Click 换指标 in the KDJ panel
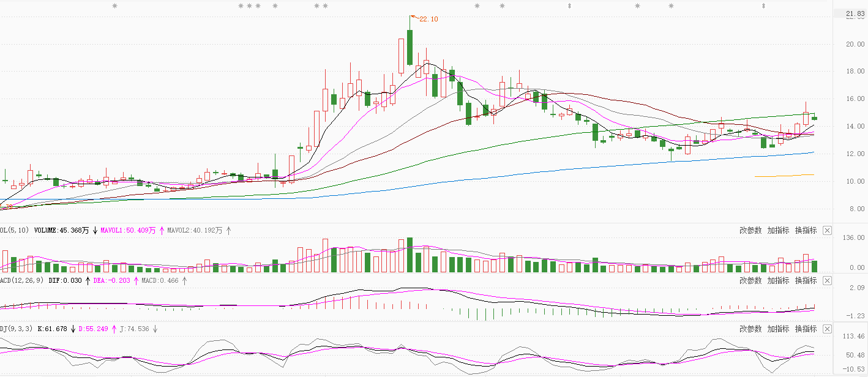The image size is (868, 377). pyautogui.click(x=806, y=329)
